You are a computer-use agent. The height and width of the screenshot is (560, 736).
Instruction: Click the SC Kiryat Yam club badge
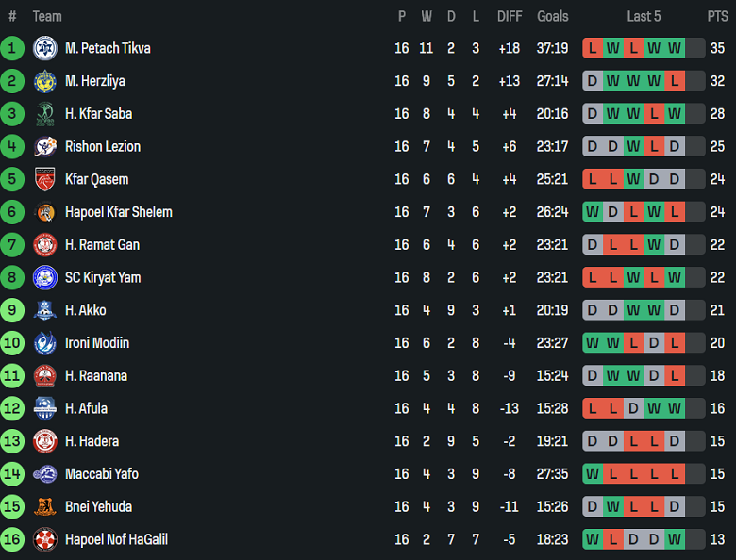[45, 277]
